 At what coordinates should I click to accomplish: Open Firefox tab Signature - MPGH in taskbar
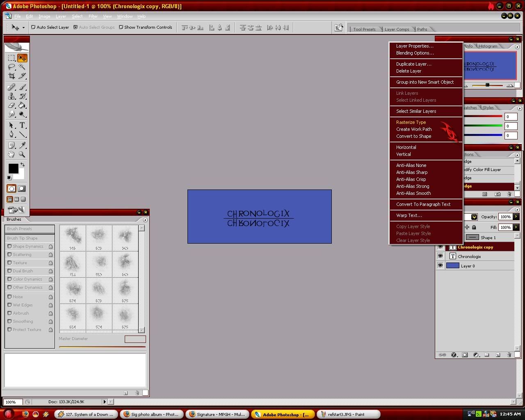coord(217,414)
